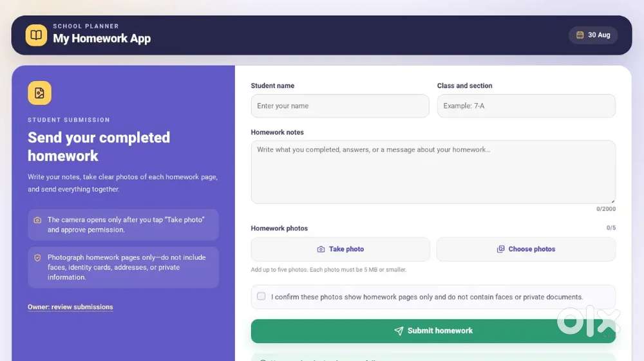
Task: Focus the Class and section field
Action: (526, 106)
